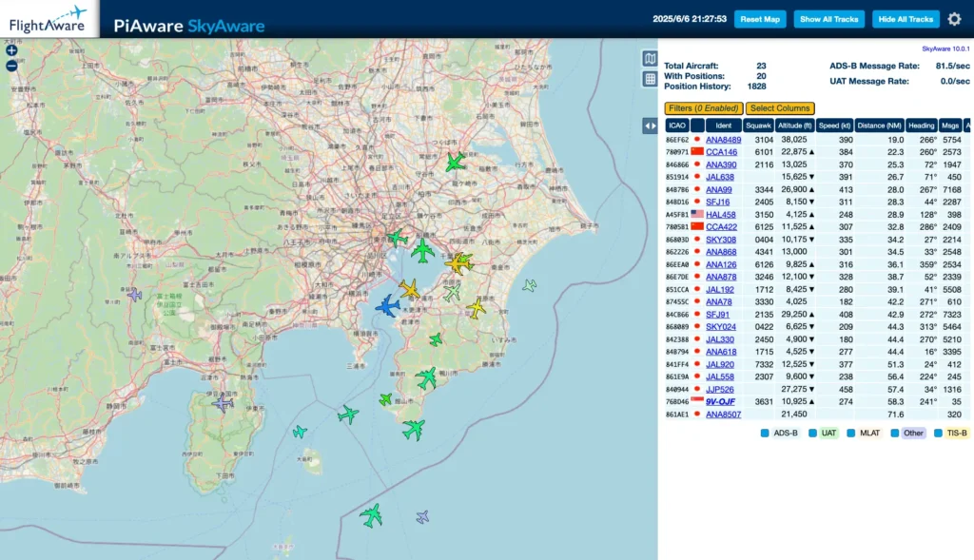974x560 pixels.
Task: Click squawk value 7332 in JAL920 row
Action: tap(764, 364)
